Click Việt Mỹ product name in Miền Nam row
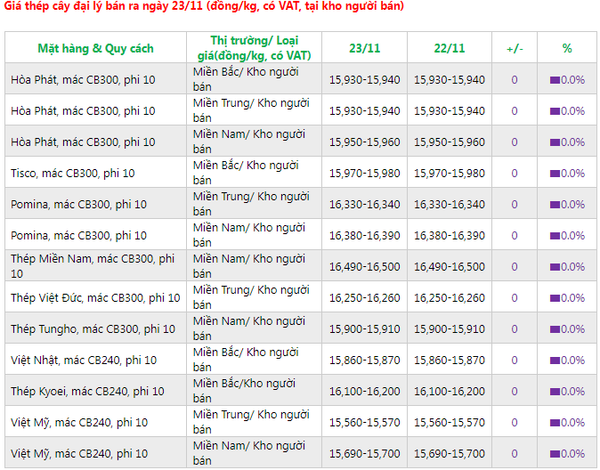Viewport: 600px width, 470px height. [79, 454]
